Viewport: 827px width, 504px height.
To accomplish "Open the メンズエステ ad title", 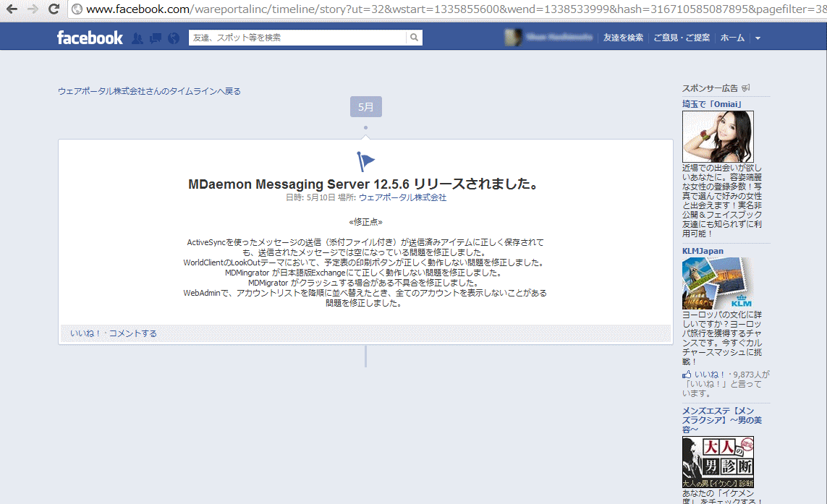I will tap(721, 420).
